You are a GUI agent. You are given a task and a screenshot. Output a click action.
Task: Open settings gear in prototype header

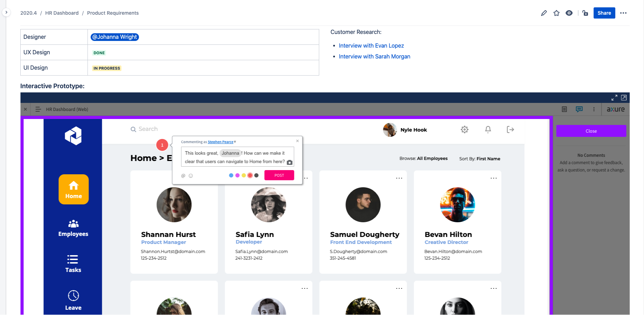pyautogui.click(x=464, y=129)
